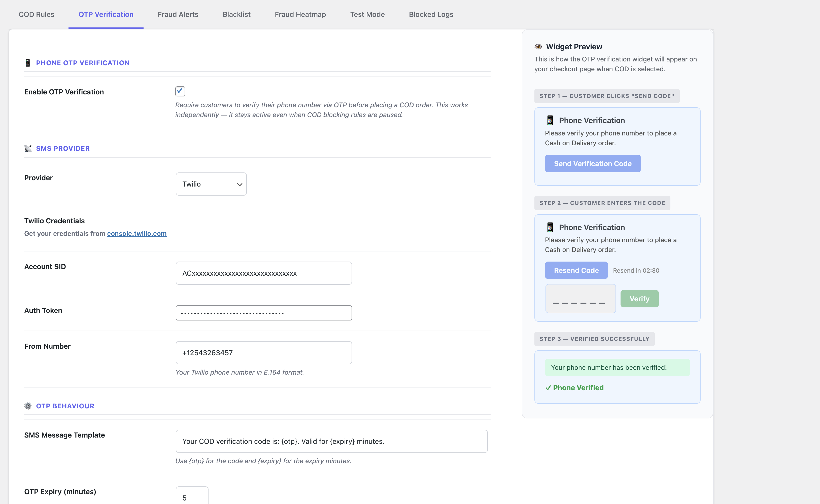Open the Blocked Logs tab
Screen dimensions: 820x504
(430, 14)
